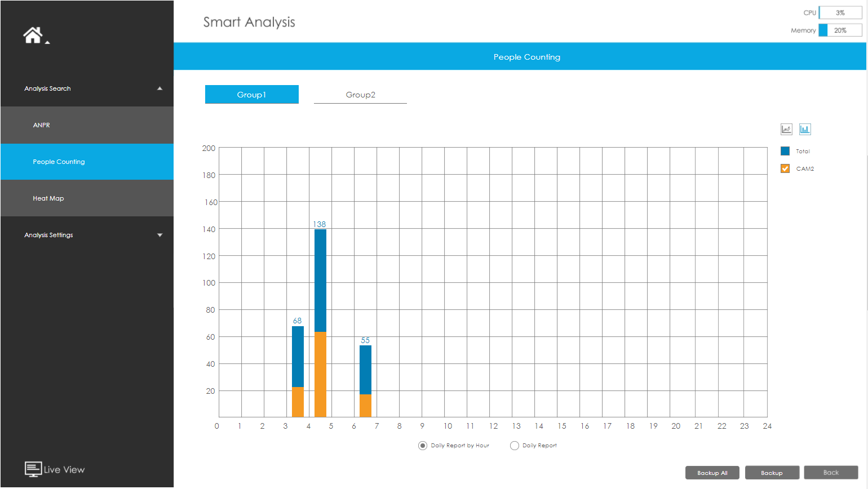The width and height of the screenshot is (868, 489).
Task: Click the CPU usage bar
Action: point(840,12)
